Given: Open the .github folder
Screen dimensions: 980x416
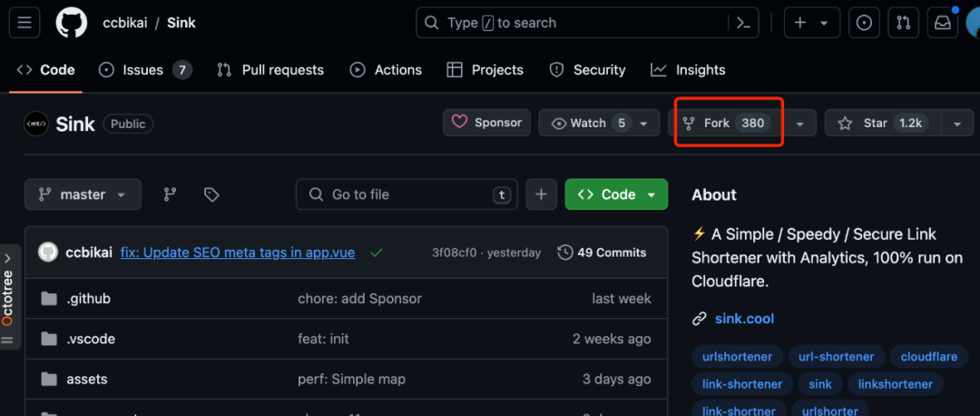Looking at the screenshot, I should click(x=89, y=299).
